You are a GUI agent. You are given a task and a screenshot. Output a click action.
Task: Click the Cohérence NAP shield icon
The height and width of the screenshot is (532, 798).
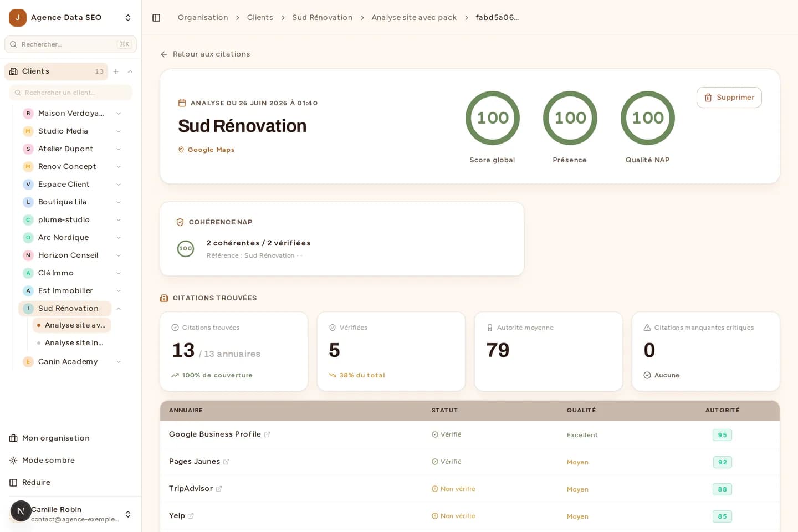180,222
